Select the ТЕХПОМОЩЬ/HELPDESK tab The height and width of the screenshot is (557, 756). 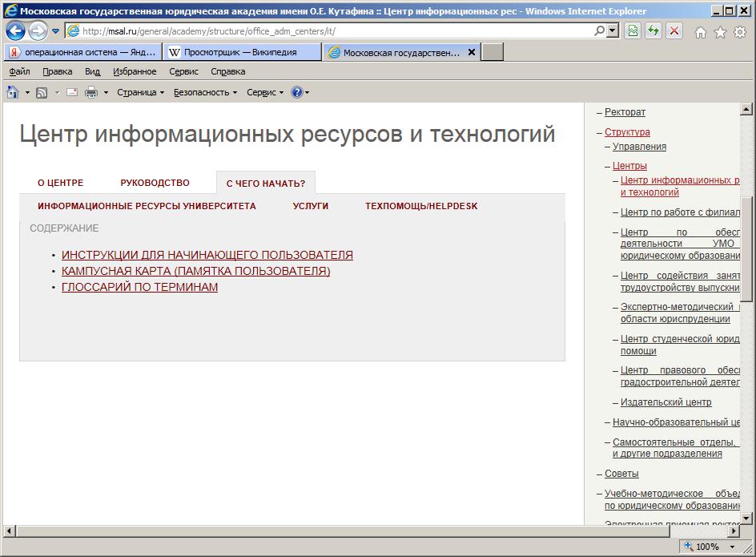coord(421,206)
